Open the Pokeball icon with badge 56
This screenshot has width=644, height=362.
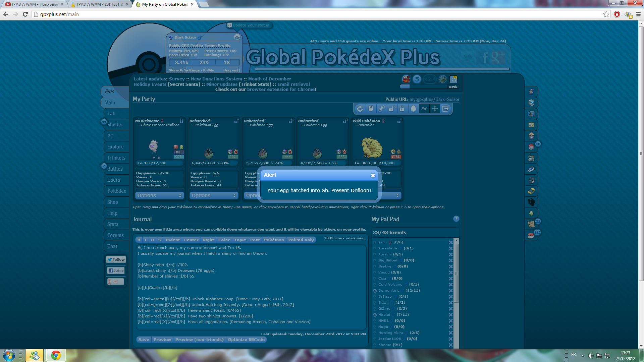click(x=531, y=147)
